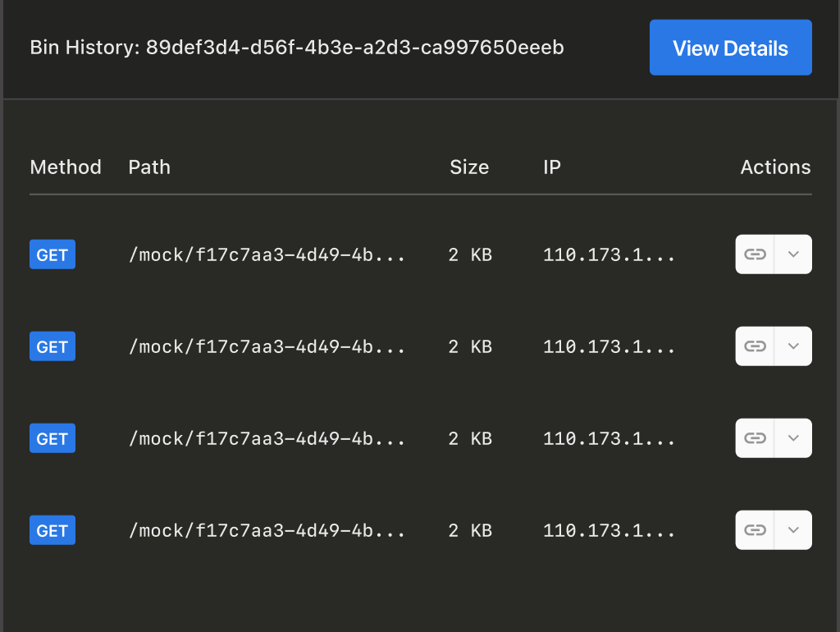Copy link for the first request row
Image resolution: width=840 pixels, height=632 pixels.
tap(755, 254)
